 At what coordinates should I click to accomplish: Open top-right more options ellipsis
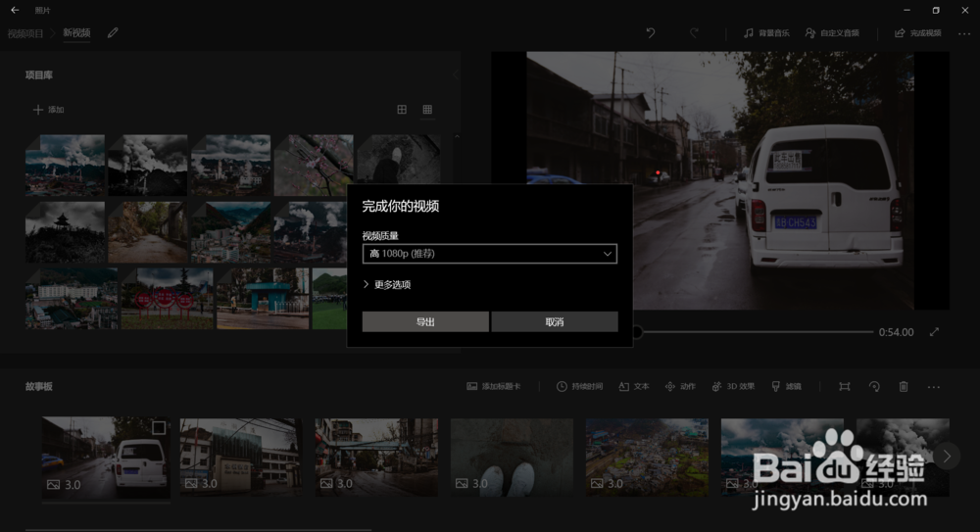point(964,33)
